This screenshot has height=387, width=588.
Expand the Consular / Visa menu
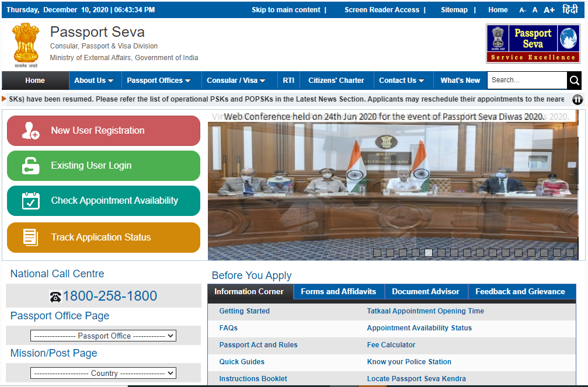point(236,80)
